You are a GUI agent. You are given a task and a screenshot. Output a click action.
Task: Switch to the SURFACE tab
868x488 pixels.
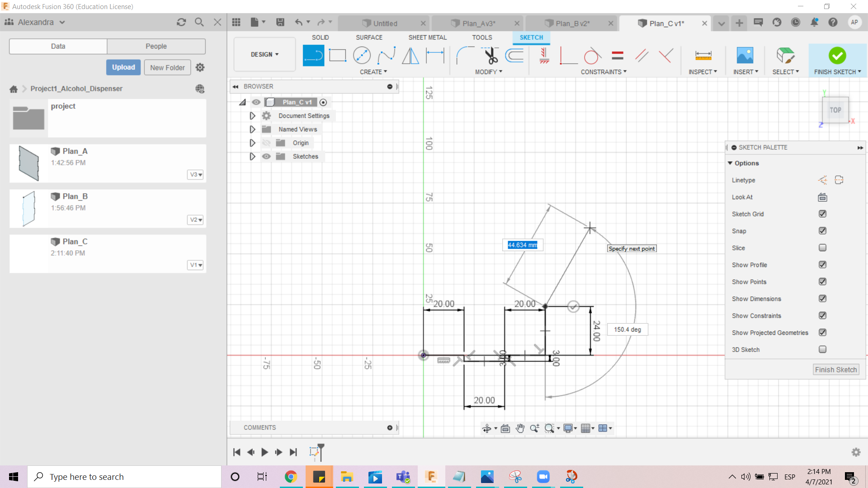coord(368,37)
